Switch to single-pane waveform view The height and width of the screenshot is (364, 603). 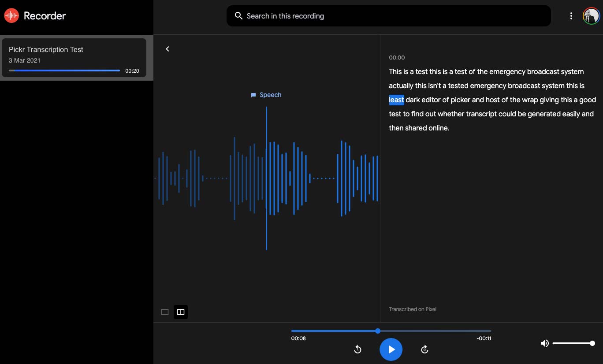[165, 312]
